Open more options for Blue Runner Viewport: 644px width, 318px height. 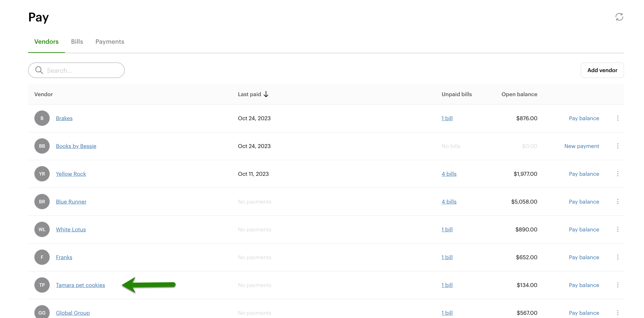(618, 202)
